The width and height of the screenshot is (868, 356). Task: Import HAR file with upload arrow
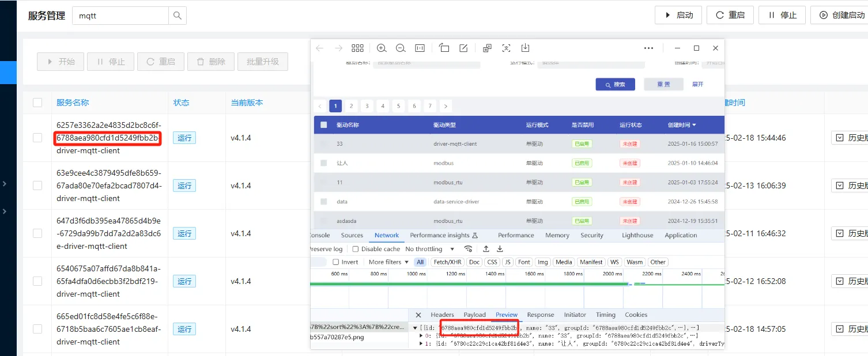click(x=486, y=249)
